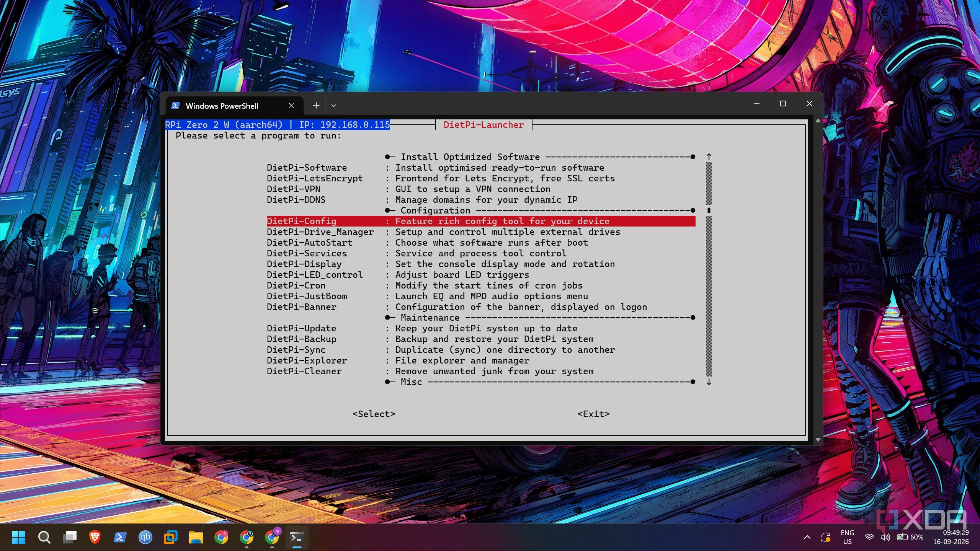The width and height of the screenshot is (980, 551).
Task: Choose DietPi-JustBoom in the list
Action: click(481, 296)
